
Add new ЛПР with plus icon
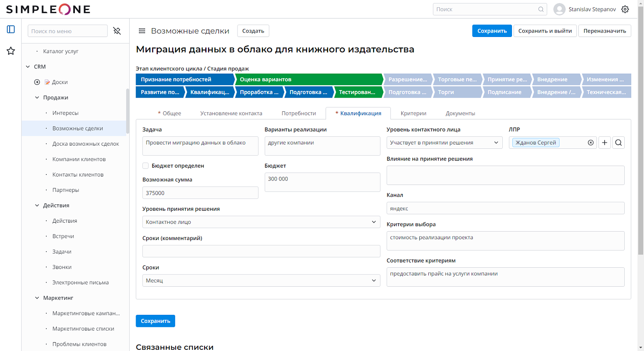(605, 143)
